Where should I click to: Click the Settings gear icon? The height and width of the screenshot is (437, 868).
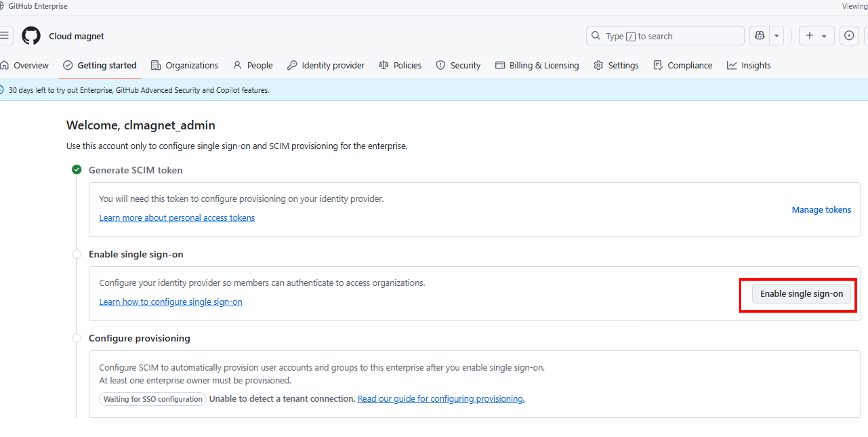click(x=598, y=65)
